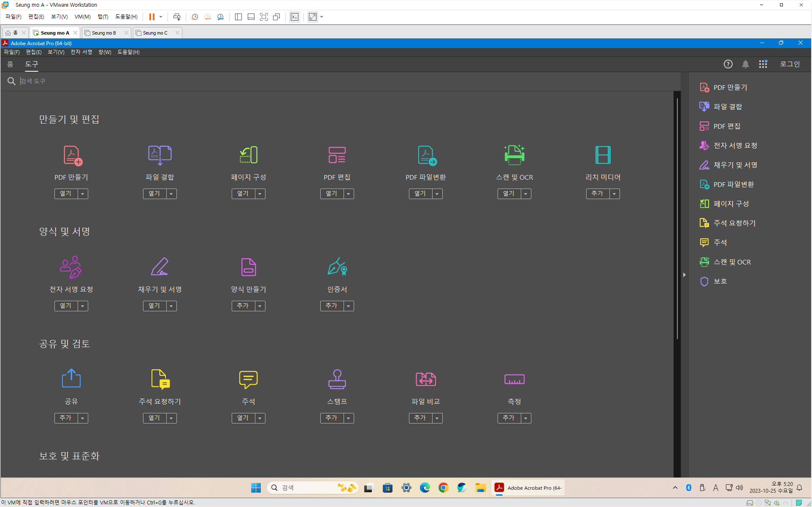This screenshot has width=812, height=507.
Task: Open the 파일 비교 compare icon
Action: click(x=425, y=379)
